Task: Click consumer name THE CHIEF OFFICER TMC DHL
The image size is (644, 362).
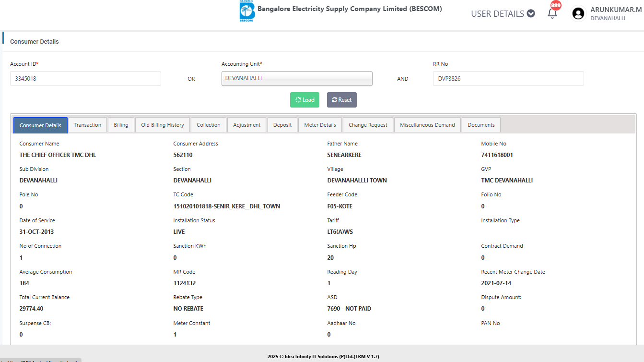Action: (58, 155)
